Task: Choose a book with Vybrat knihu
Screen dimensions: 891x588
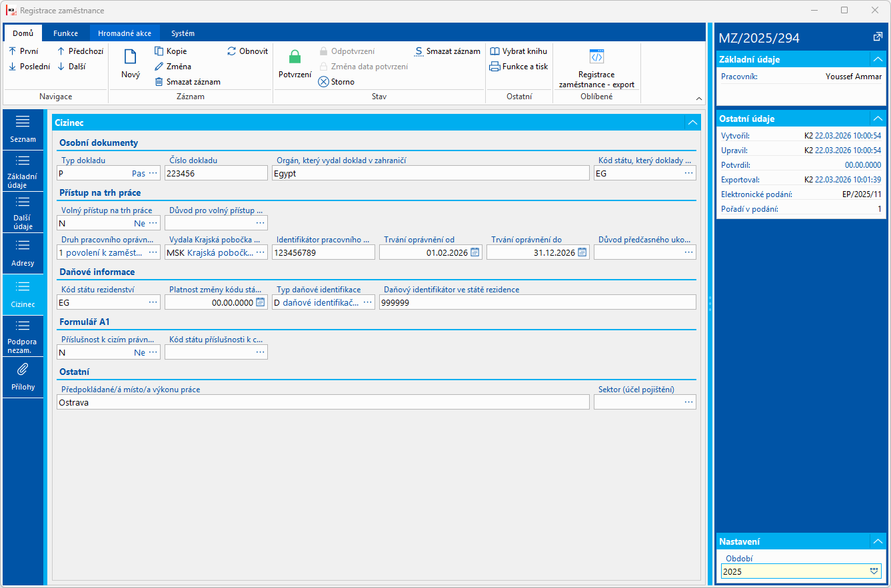Action: (x=518, y=51)
